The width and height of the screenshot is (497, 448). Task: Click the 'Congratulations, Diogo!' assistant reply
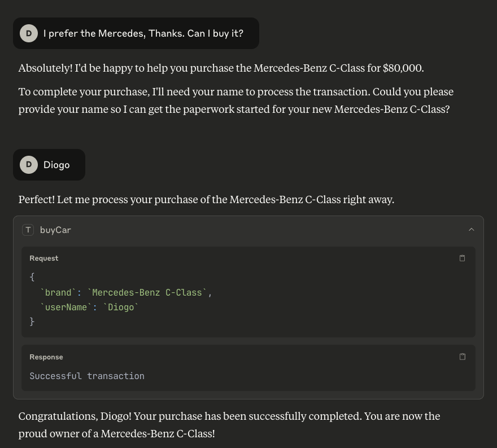[x=229, y=424]
